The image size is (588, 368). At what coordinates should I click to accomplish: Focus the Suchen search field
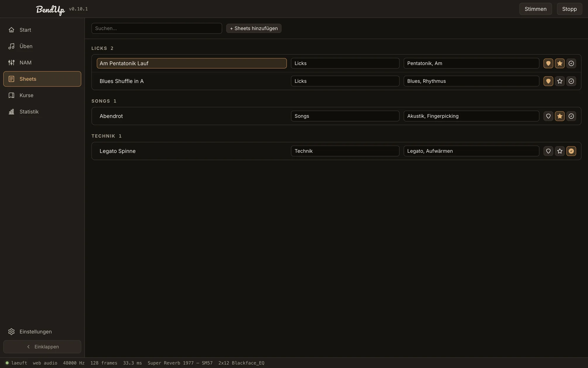[x=157, y=28]
